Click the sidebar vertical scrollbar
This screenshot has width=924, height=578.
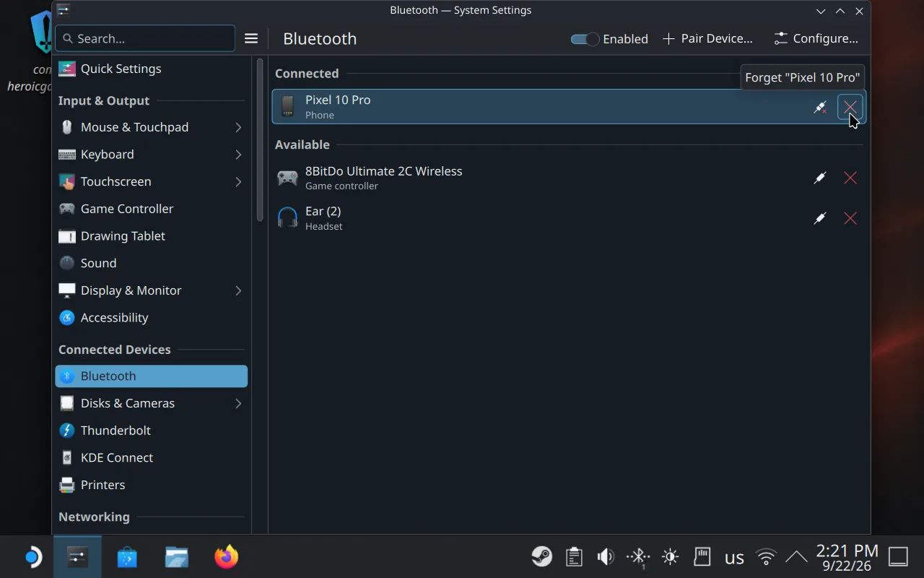(260, 139)
